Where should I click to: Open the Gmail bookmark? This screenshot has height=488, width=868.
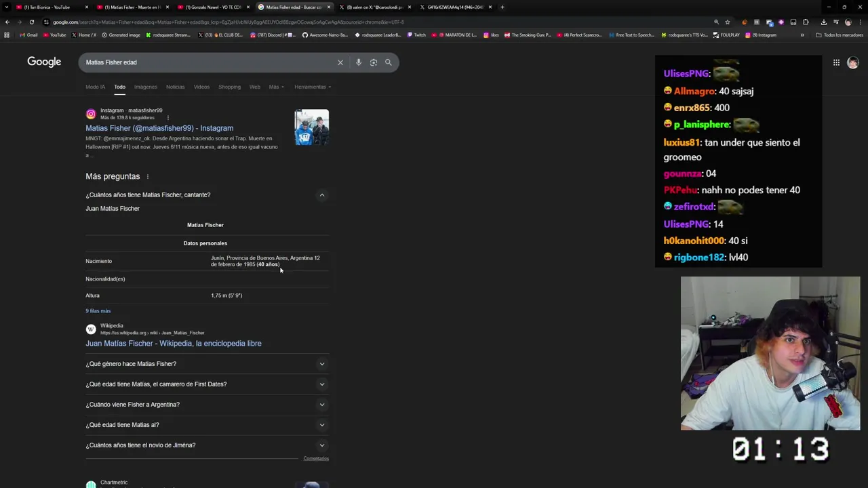coord(28,35)
